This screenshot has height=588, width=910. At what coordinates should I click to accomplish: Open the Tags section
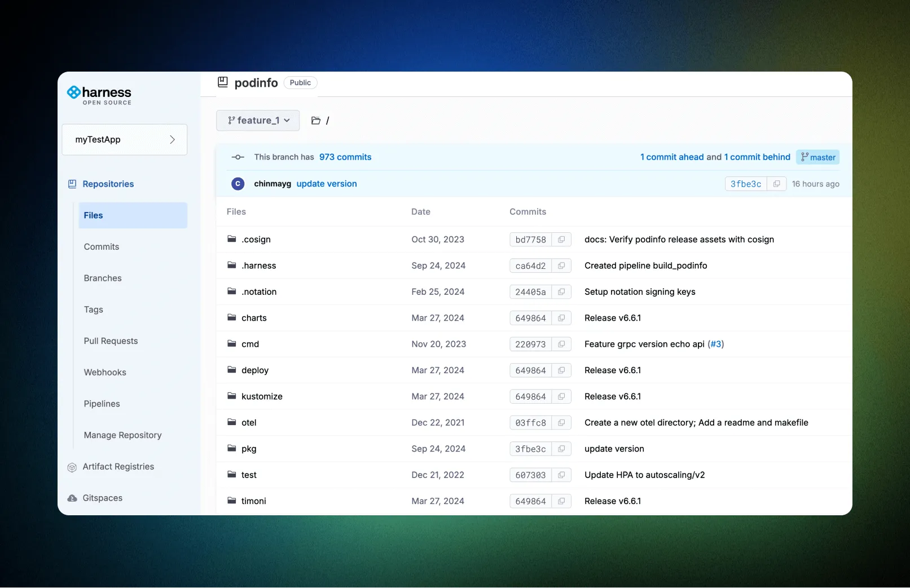(94, 310)
